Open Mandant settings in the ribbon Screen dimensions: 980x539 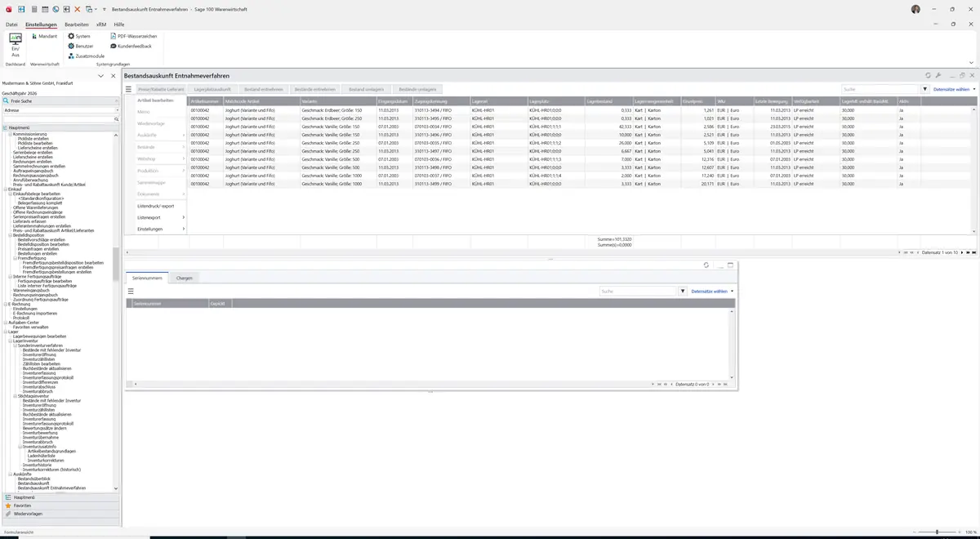click(44, 36)
